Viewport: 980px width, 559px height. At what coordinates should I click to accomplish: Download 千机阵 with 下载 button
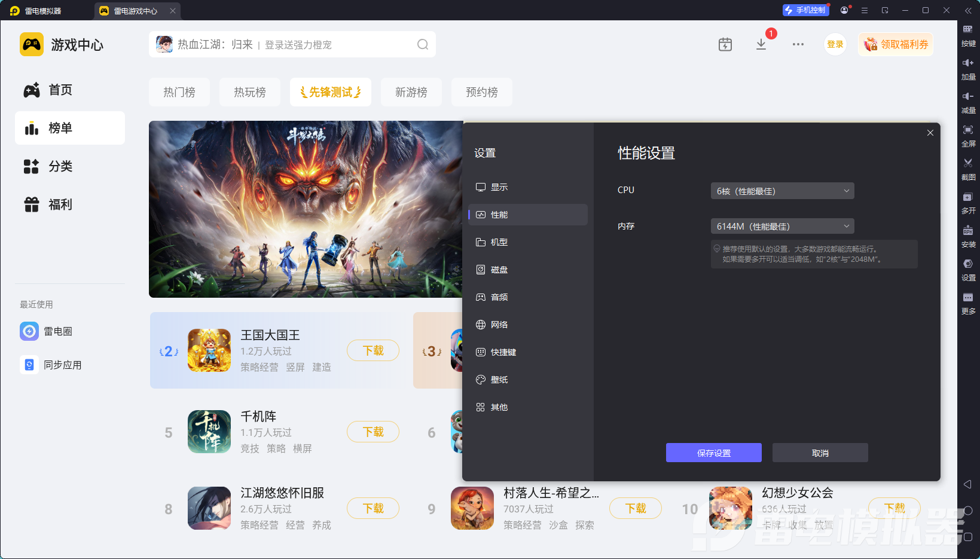[373, 432]
